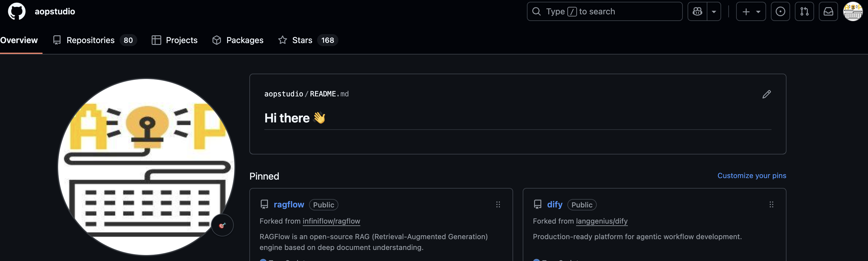Open the user avatar menu at top right

[x=852, y=11]
